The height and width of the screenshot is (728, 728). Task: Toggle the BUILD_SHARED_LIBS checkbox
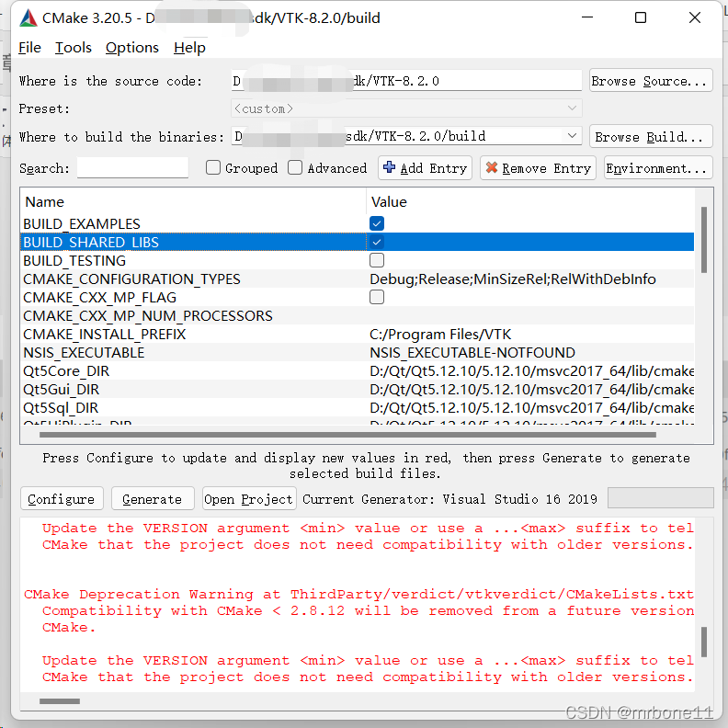coord(377,242)
